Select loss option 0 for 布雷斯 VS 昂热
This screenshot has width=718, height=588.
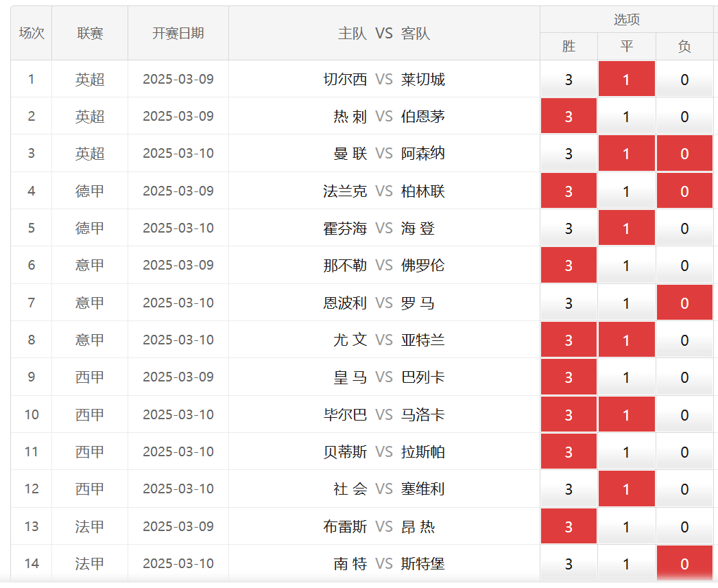pyautogui.click(x=684, y=526)
